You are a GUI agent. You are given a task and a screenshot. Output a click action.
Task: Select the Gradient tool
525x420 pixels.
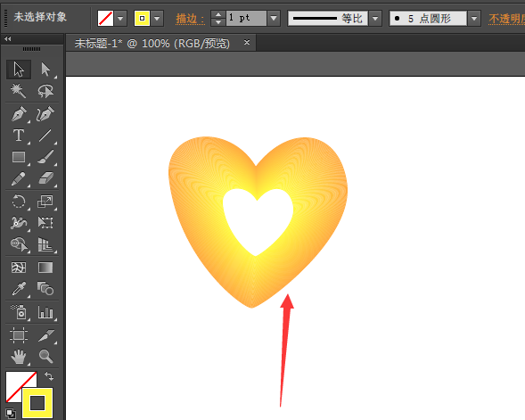point(45,268)
